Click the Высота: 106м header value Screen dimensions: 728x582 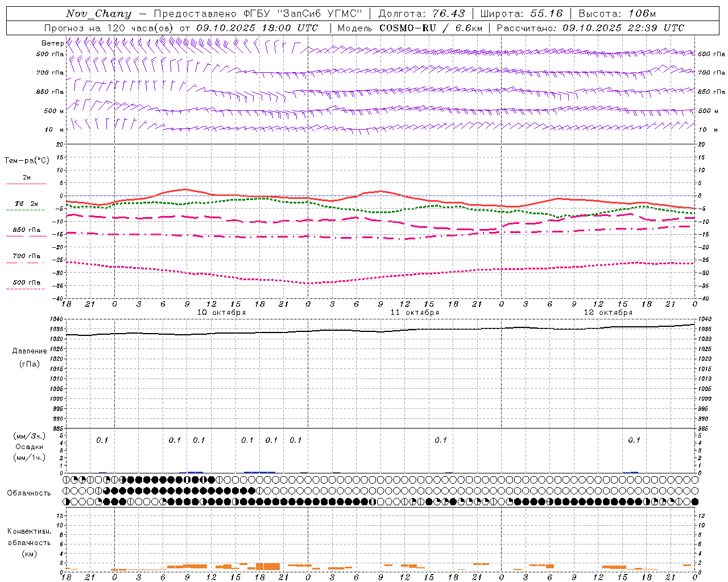(618, 14)
